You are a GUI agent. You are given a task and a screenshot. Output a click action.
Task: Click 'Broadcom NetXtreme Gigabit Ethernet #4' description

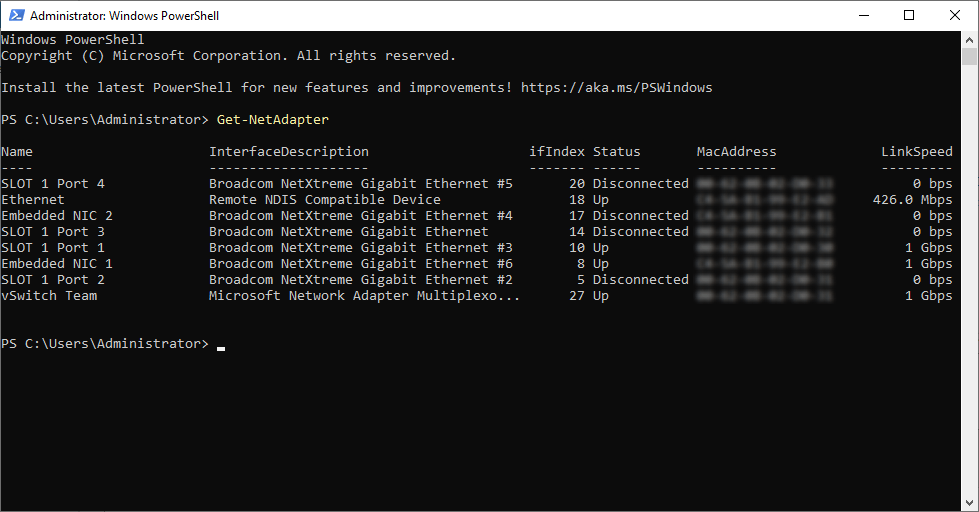point(361,215)
